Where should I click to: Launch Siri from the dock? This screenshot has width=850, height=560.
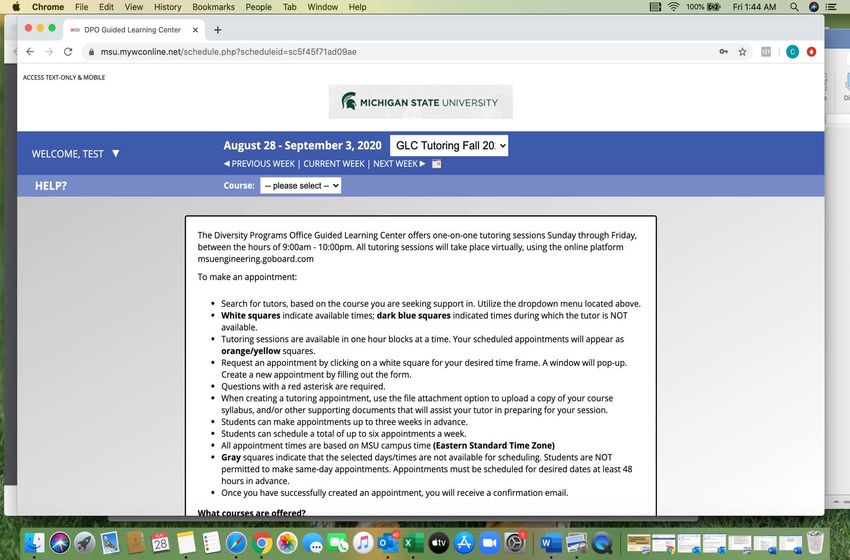pos(60,542)
